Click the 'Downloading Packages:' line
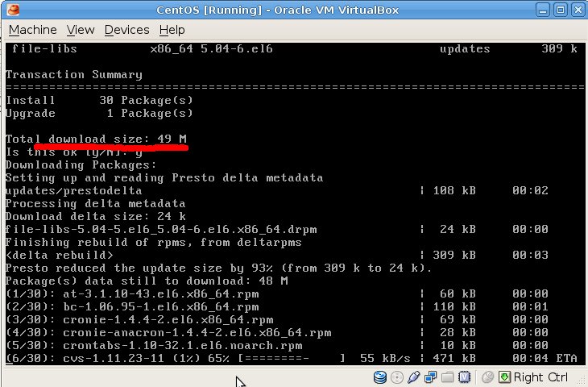This screenshot has width=588, height=387. (81, 164)
